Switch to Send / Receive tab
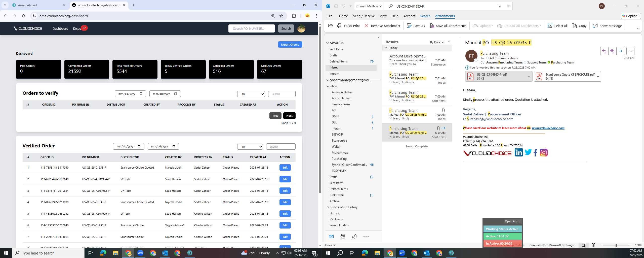Image resolution: width=644 pixels, height=258 pixels. (364, 16)
